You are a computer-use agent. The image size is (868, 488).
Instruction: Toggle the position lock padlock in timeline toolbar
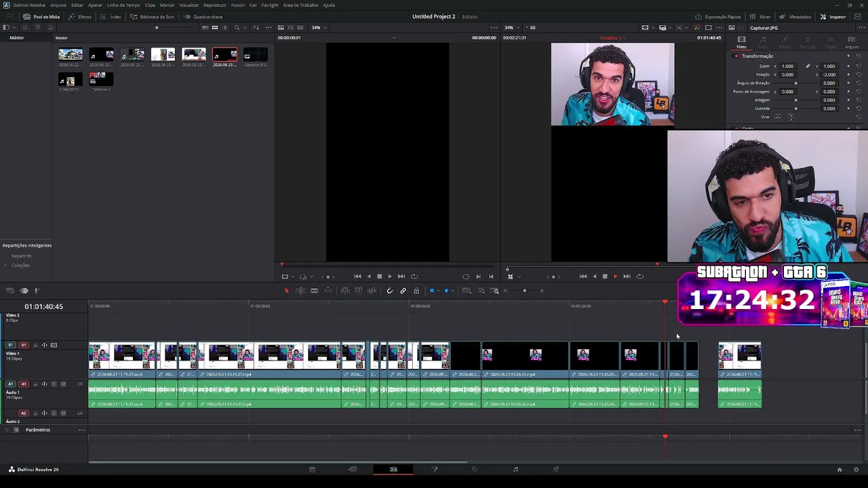pos(416,291)
